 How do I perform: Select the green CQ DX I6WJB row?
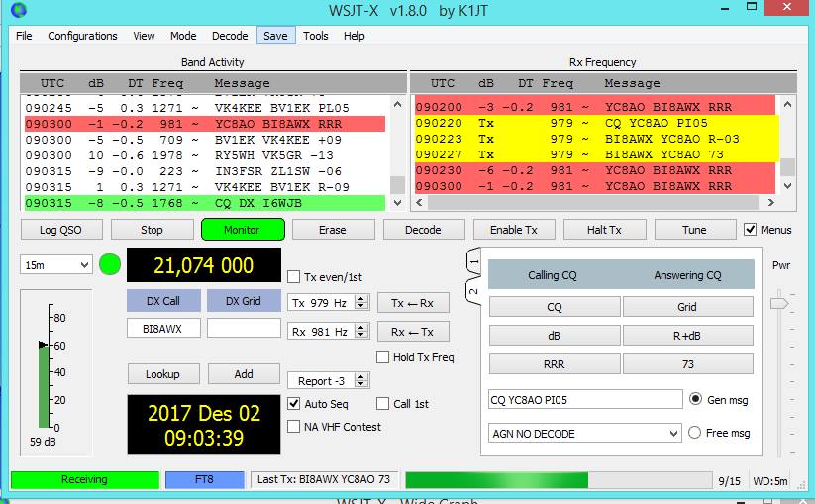[x=205, y=203]
